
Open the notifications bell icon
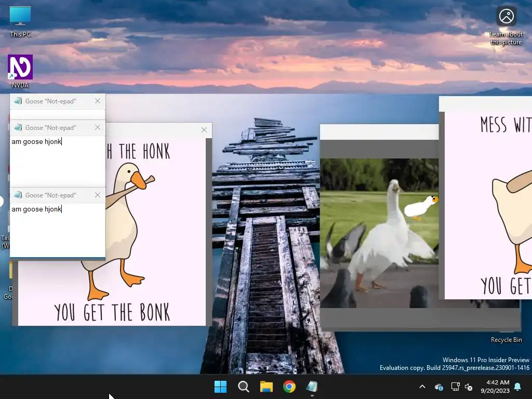(518, 387)
